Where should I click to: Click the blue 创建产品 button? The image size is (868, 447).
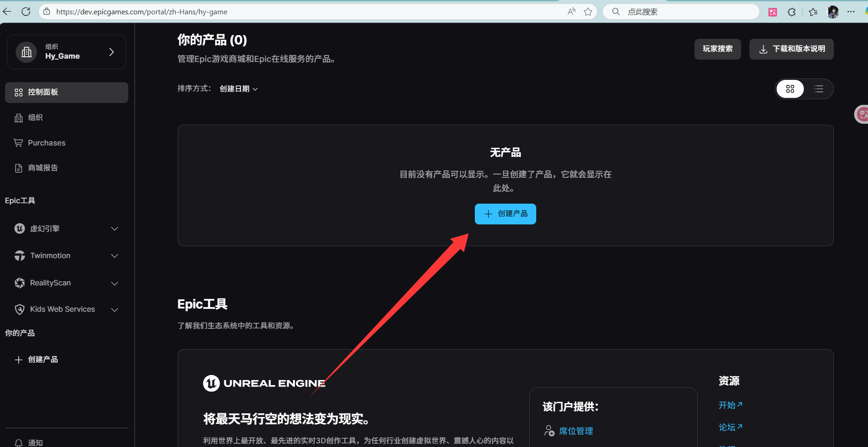click(505, 214)
